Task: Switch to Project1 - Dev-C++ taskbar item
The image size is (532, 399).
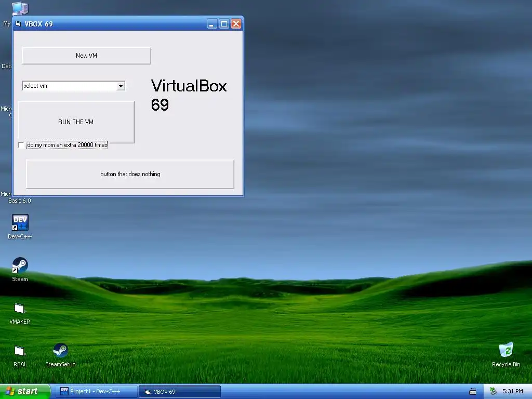Action: [96, 392]
